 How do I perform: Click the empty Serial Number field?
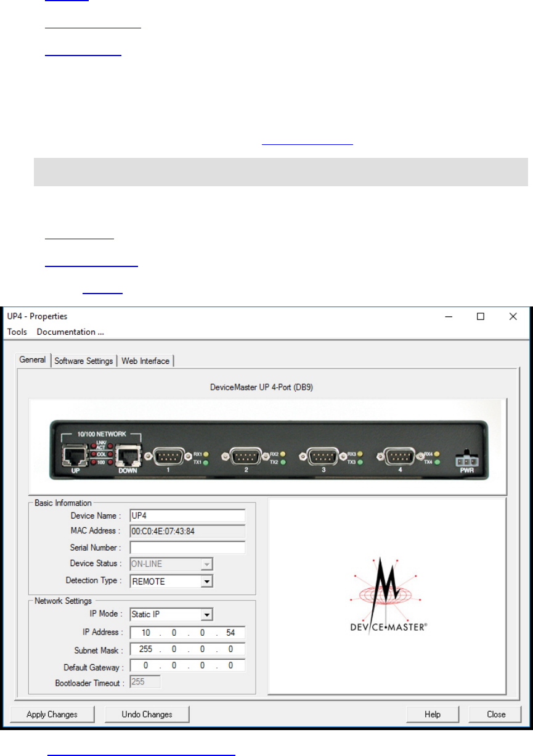187,548
